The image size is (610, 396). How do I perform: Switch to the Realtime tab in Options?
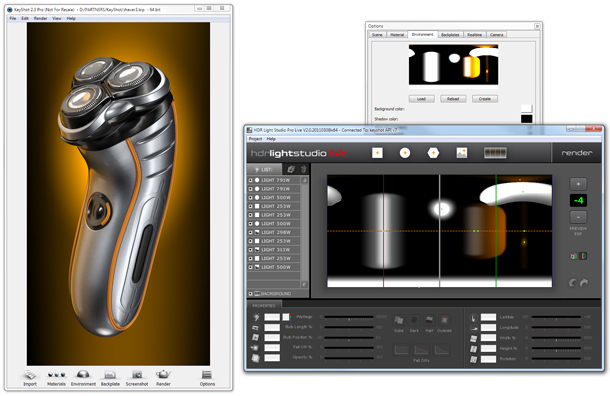pos(474,35)
